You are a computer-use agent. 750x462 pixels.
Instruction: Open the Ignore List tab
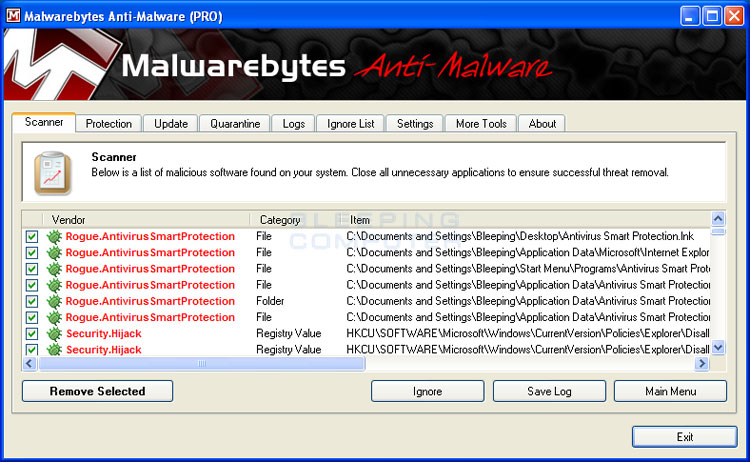coord(351,123)
